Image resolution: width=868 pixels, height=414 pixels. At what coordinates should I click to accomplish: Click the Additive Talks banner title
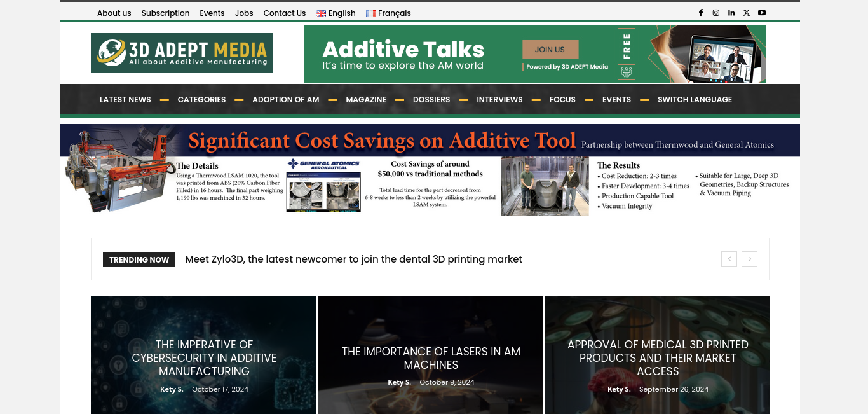point(403,50)
